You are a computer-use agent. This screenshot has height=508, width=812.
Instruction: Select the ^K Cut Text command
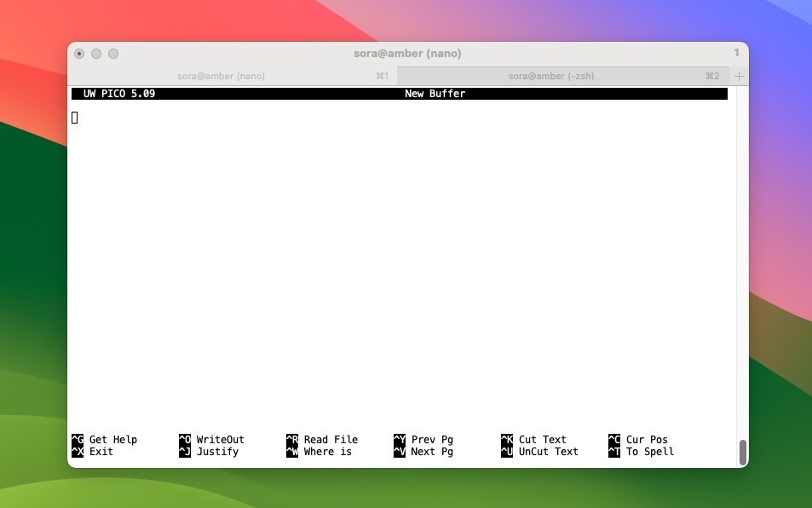(534, 439)
